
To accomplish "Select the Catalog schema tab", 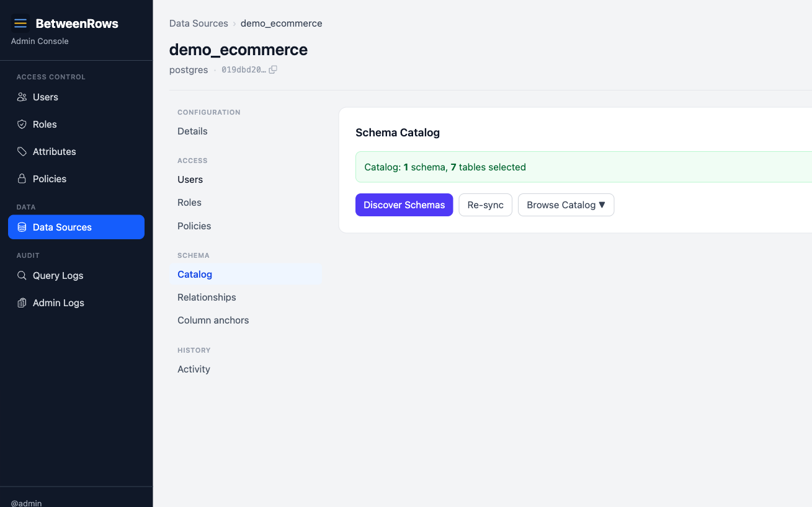I will (246, 275).
